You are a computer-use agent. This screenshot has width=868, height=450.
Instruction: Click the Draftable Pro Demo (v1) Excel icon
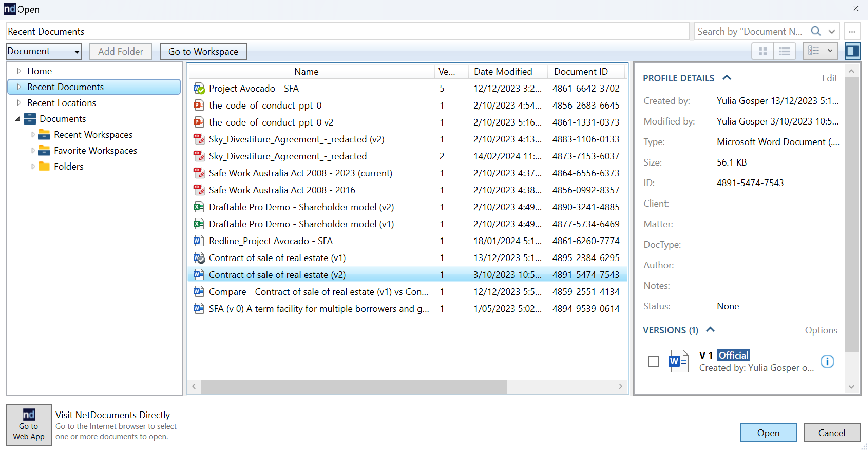pos(198,224)
